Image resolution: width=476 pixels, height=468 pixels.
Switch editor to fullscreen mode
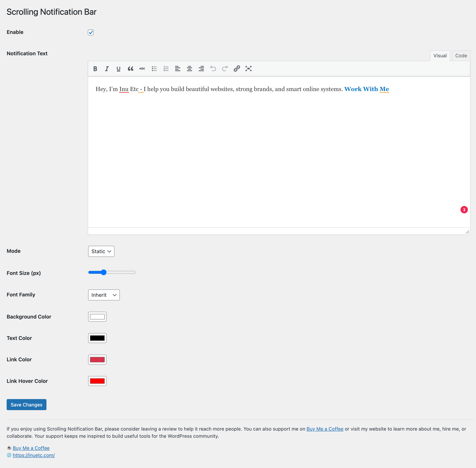(249, 69)
